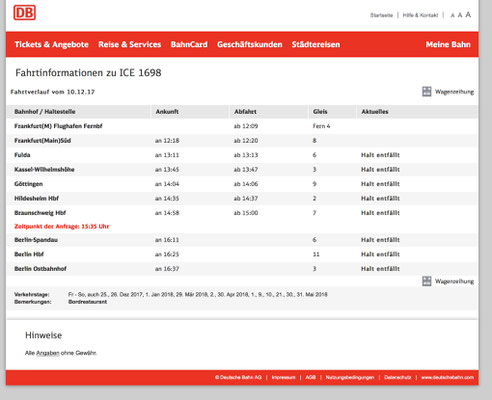
Task: Click Hildesheim Hbf station name
Action: click(x=37, y=198)
